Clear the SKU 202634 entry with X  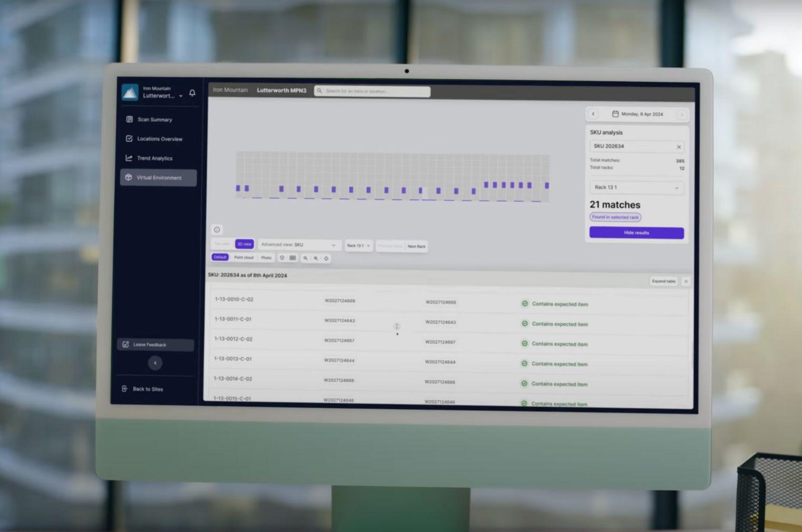pos(679,147)
